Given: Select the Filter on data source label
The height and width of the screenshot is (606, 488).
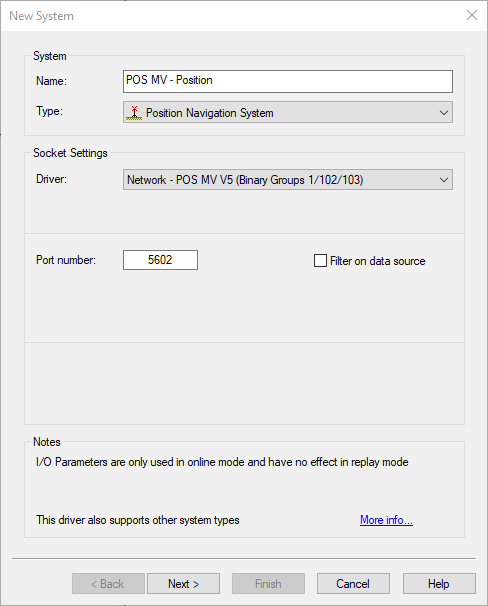Looking at the screenshot, I should pos(377,261).
